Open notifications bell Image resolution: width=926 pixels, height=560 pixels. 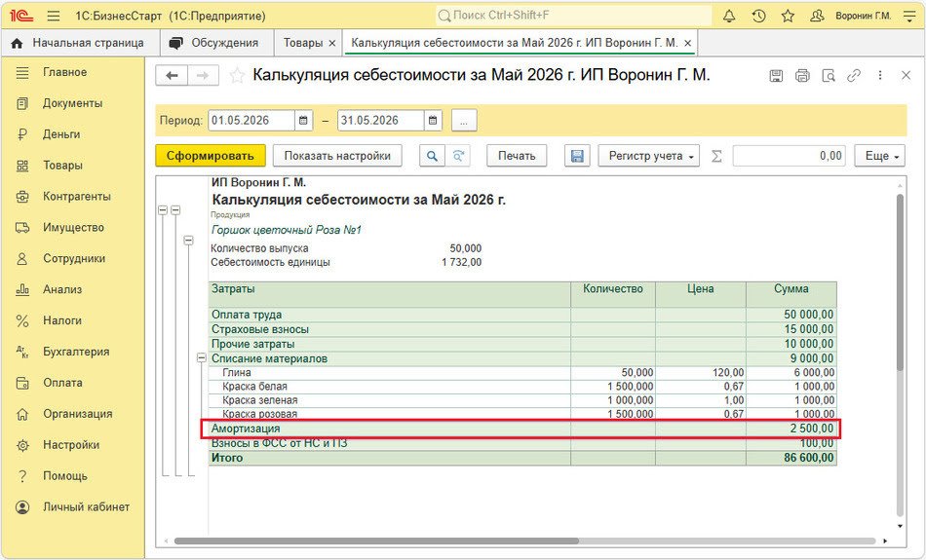729,16
